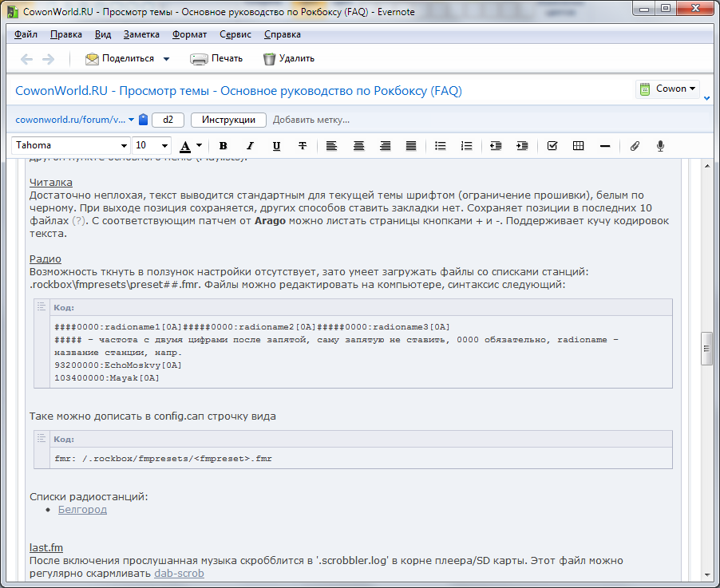Screen dimensions: 720x588
Task: Go forward with the right arrow
Action: (x=48, y=59)
